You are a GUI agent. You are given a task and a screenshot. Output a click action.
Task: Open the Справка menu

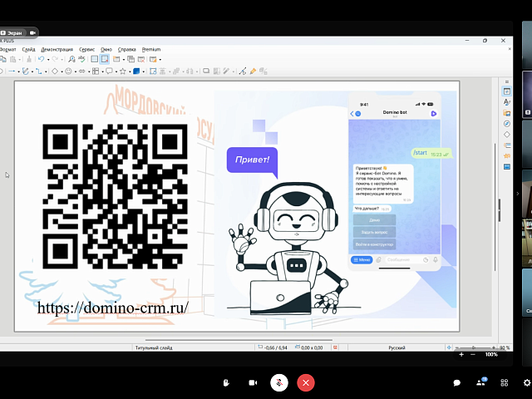click(127, 50)
